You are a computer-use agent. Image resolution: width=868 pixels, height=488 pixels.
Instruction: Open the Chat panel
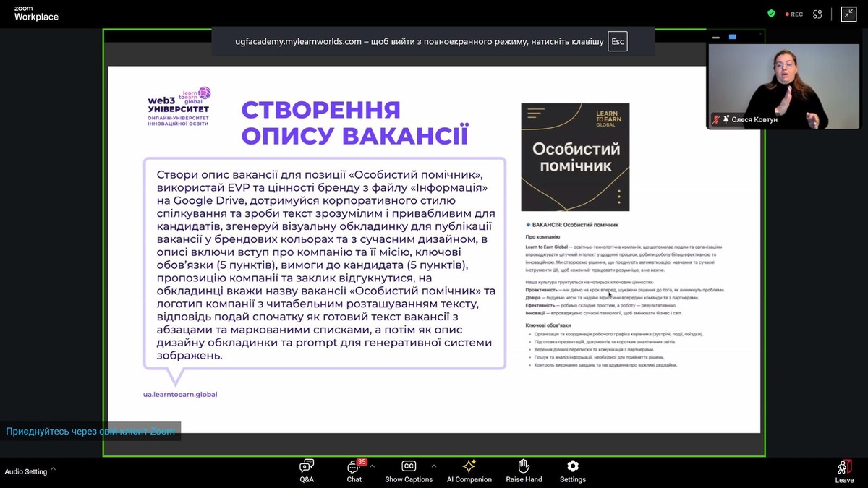[x=354, y=470]
